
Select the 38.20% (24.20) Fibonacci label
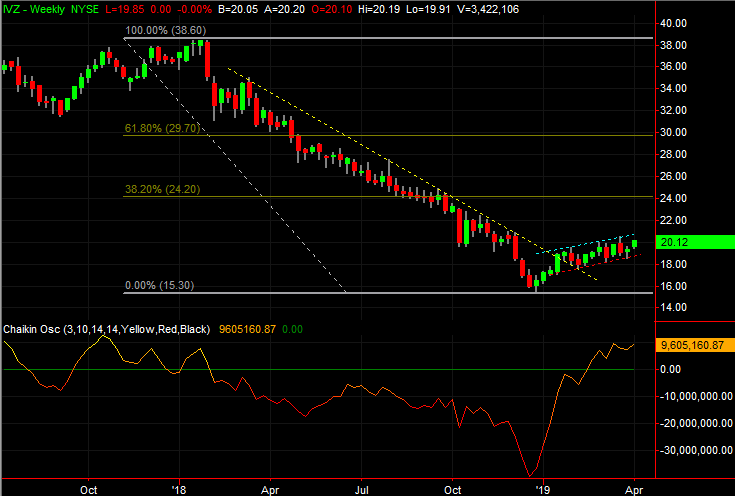(x=162, y=189)
